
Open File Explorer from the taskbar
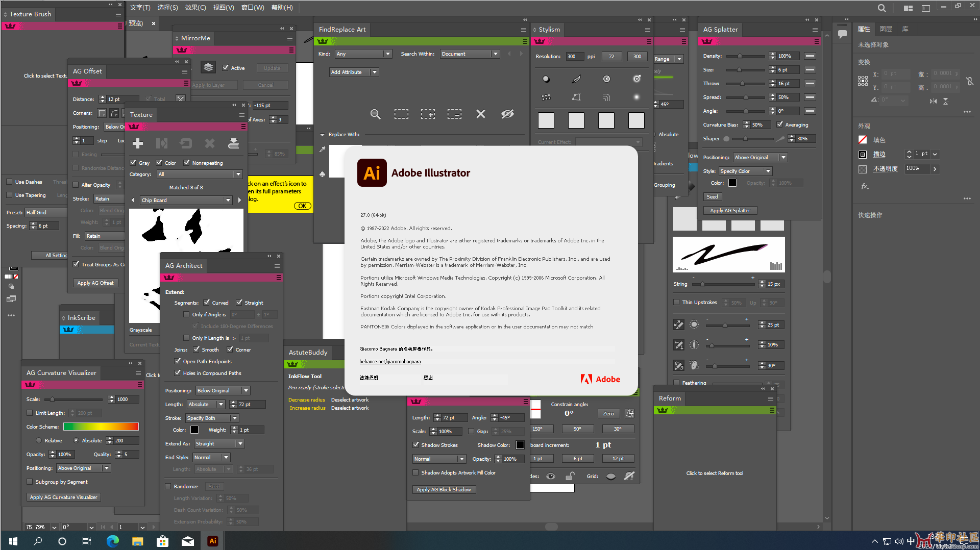click(137, 541)
